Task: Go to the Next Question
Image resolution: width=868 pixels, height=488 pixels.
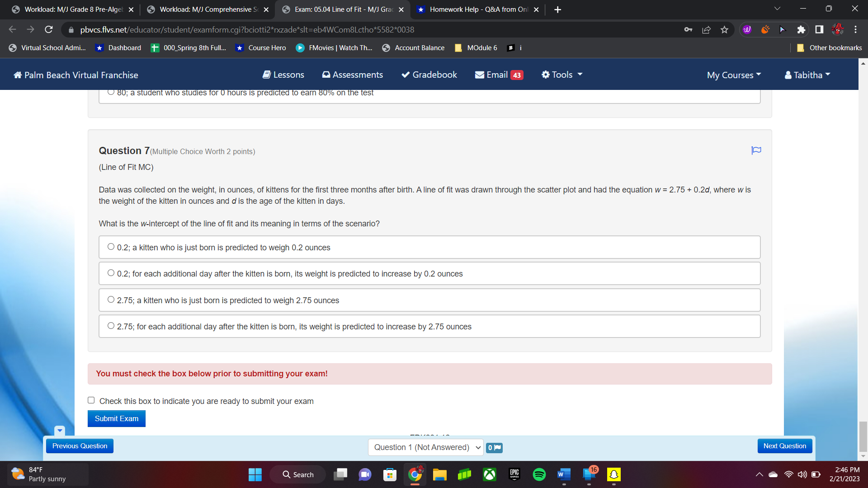Action: click(x=784, y=446)
